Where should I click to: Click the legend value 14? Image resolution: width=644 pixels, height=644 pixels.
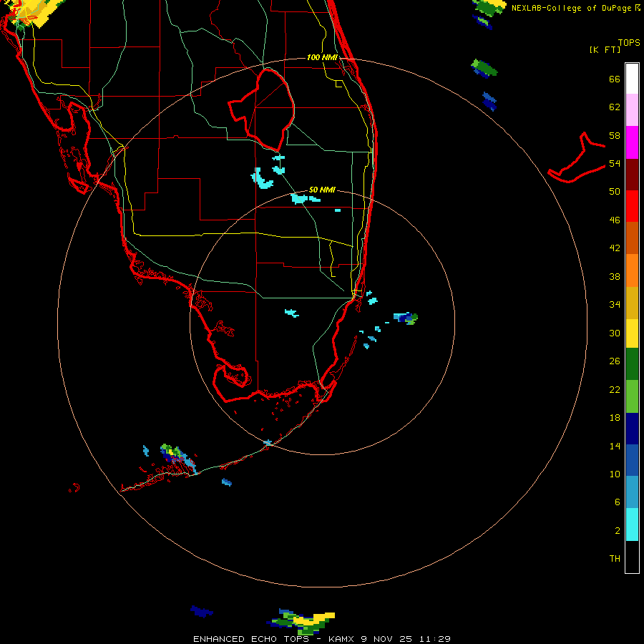point(615,446)
